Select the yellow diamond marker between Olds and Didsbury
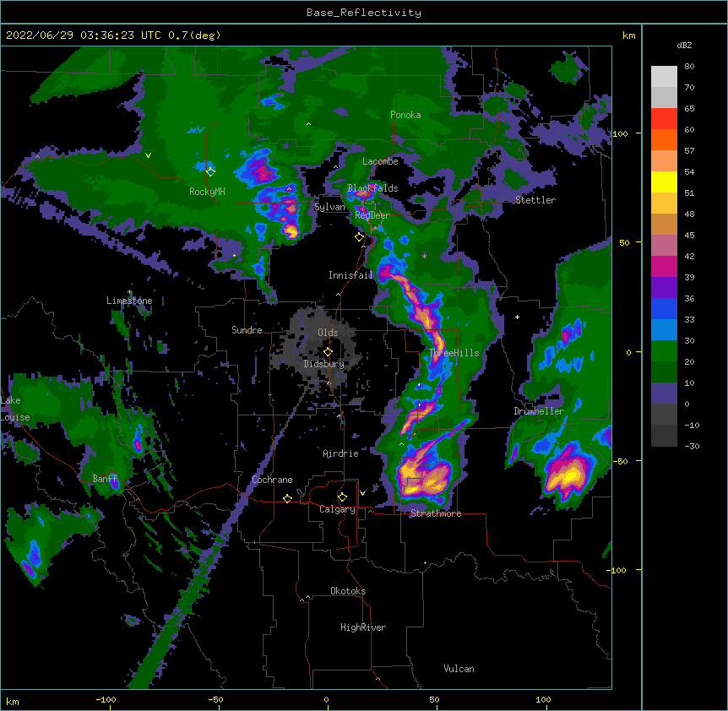The image size is (728, 711). coord(328,352)
